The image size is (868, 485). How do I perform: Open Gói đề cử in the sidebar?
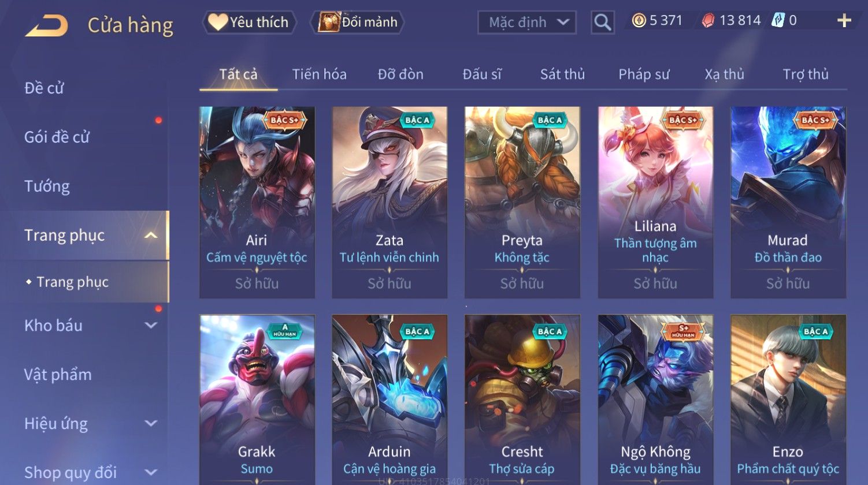pyautogui.click(x=57, y=137)
